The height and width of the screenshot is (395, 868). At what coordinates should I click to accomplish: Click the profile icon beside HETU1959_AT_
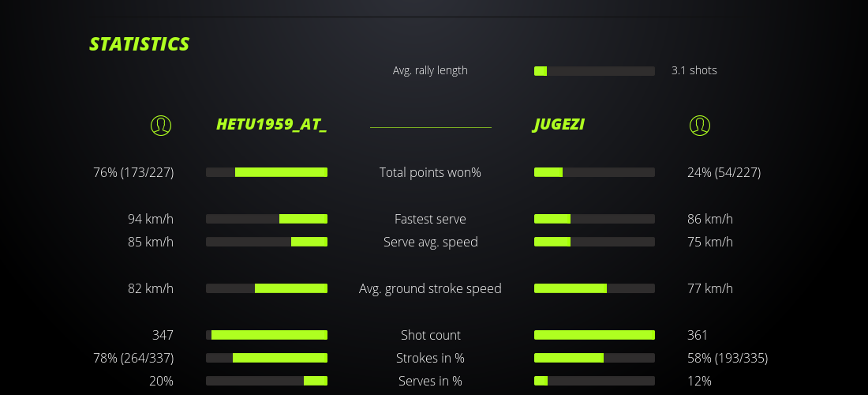[x=161, y=125]
